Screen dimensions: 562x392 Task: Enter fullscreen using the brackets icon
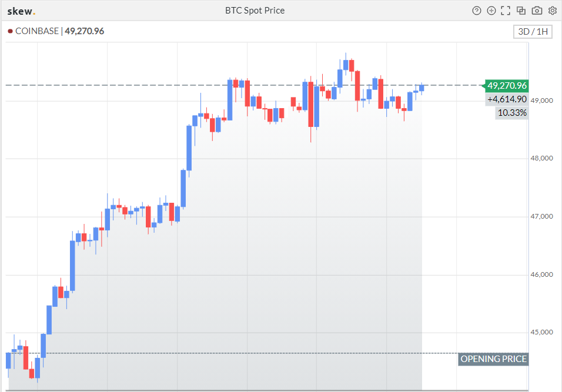coord(506,11)
